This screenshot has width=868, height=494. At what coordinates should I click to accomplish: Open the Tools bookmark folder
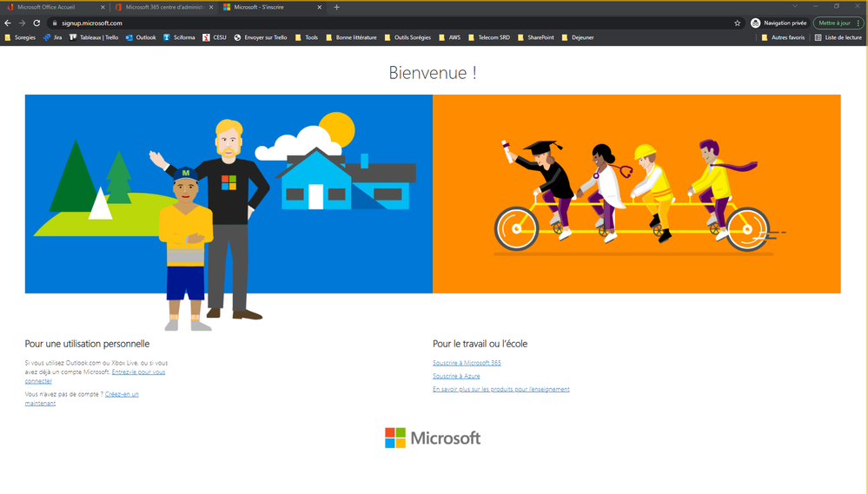(307, 37)
